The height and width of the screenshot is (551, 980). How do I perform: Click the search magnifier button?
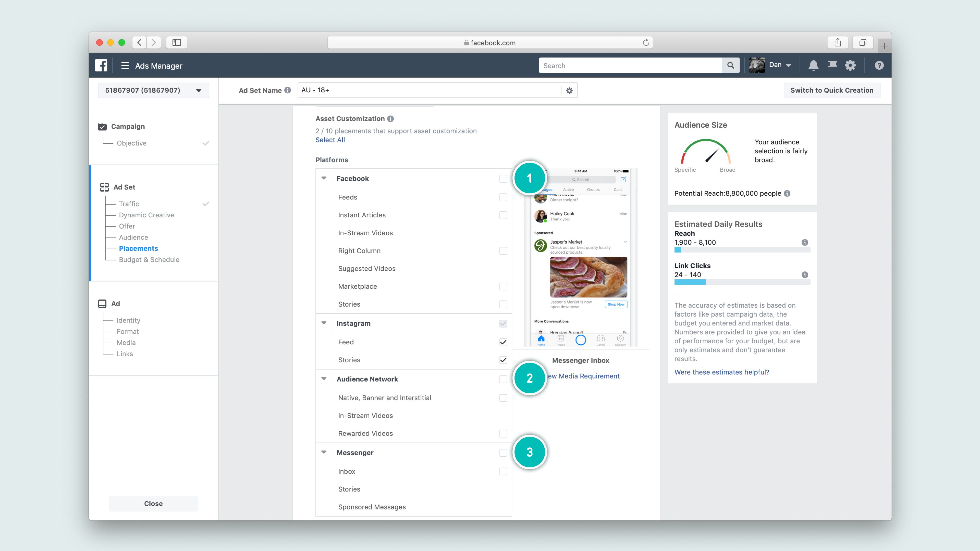tap(730, 65)
